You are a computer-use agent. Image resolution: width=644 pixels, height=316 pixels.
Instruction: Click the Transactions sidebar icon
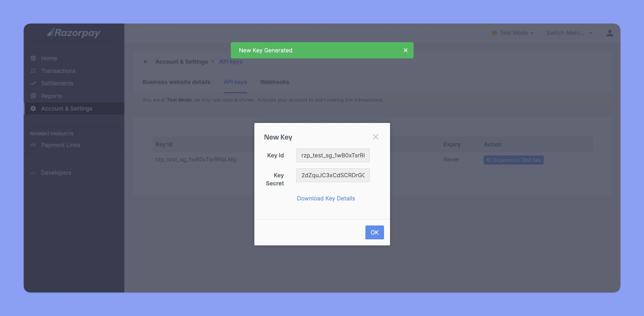pyautogui.click(x=33, y=71)
